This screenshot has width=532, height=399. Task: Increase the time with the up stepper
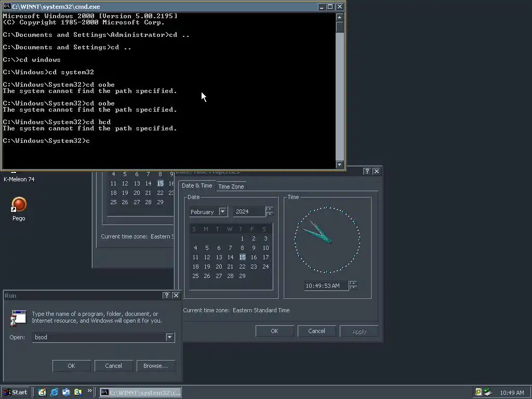click(x=353, y=283)
